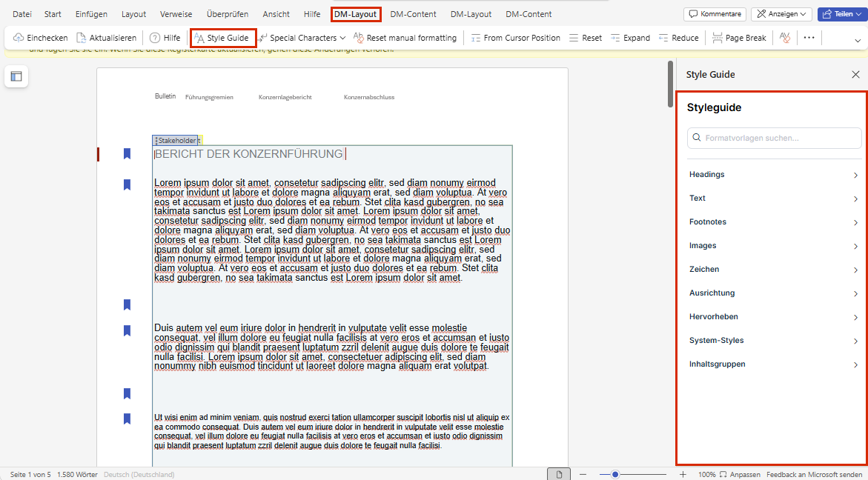Click the bookmark beside the Duis autem paragraph
Image resolution: width=868 pixels, height=480 pixels.
127,330
